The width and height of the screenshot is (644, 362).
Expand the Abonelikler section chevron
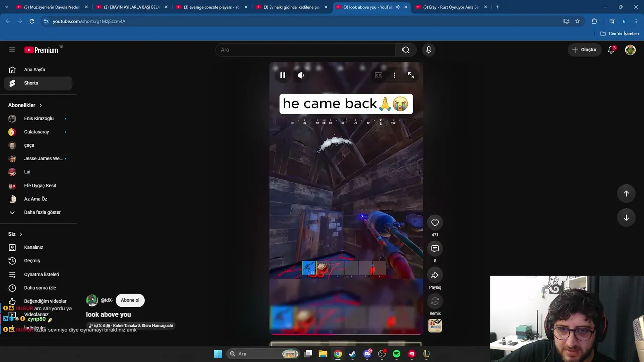coord(41,105)
